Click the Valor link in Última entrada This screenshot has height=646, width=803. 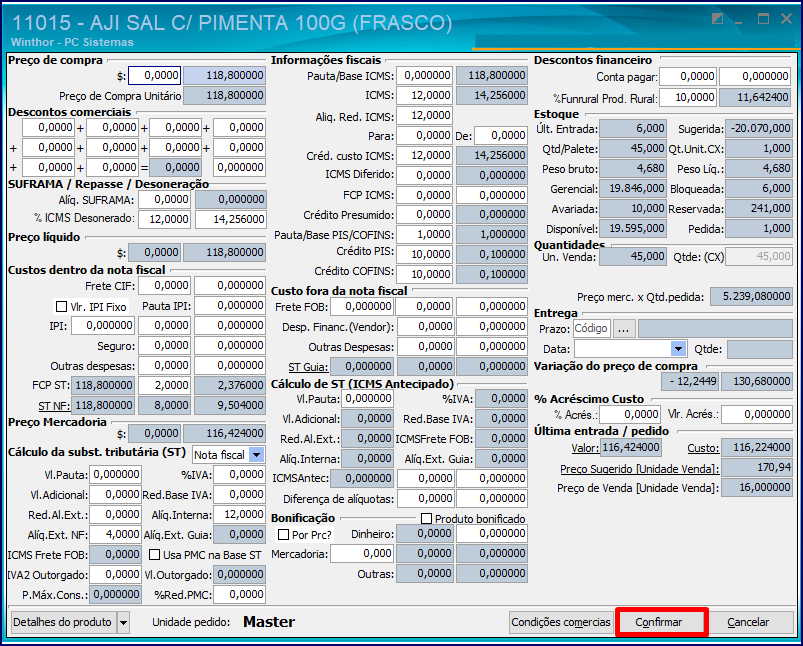click(x=585, y=448)
